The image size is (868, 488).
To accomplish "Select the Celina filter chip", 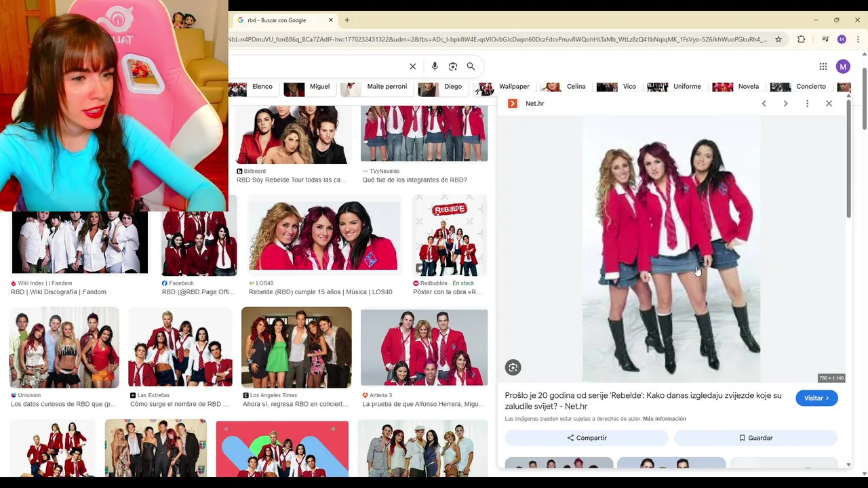I will (564, 87).
